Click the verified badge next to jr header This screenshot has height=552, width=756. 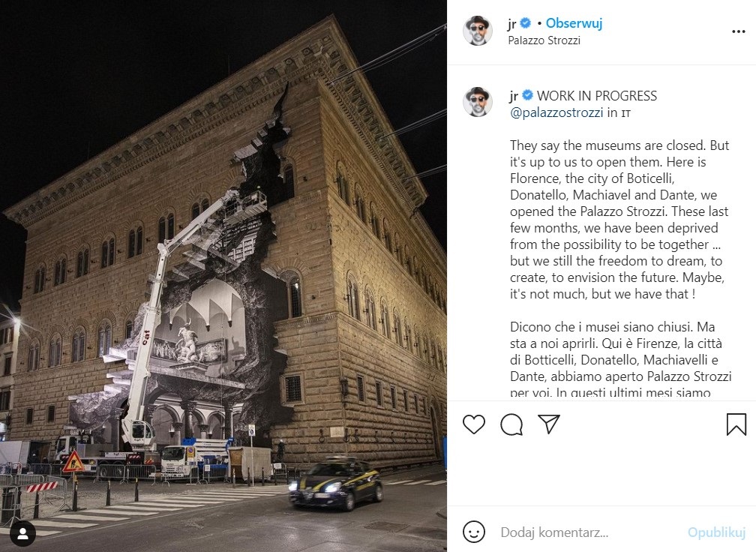click(526, 22)
